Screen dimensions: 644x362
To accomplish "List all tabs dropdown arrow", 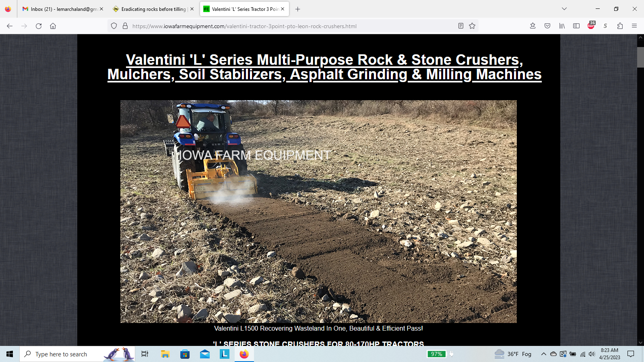I will [564, 9].
